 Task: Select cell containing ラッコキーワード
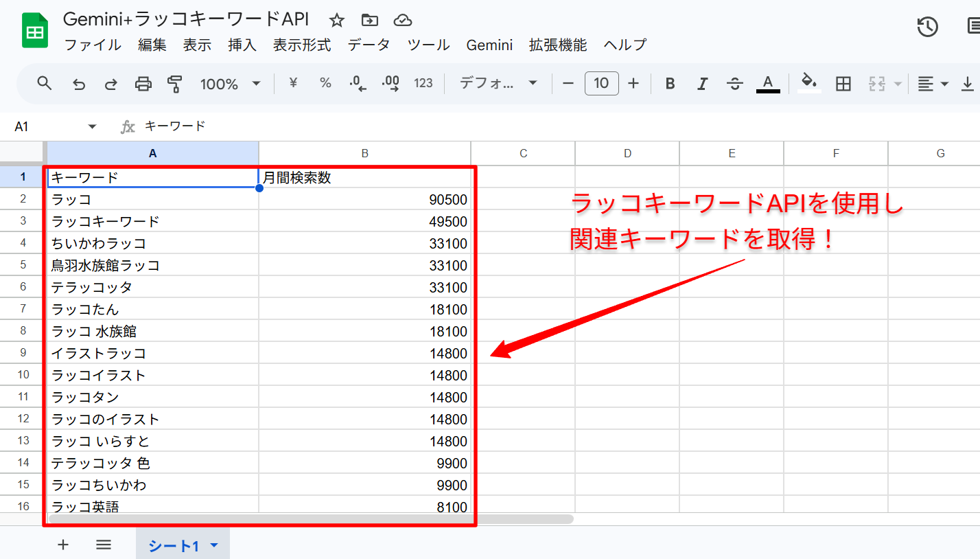click(153, 221)
